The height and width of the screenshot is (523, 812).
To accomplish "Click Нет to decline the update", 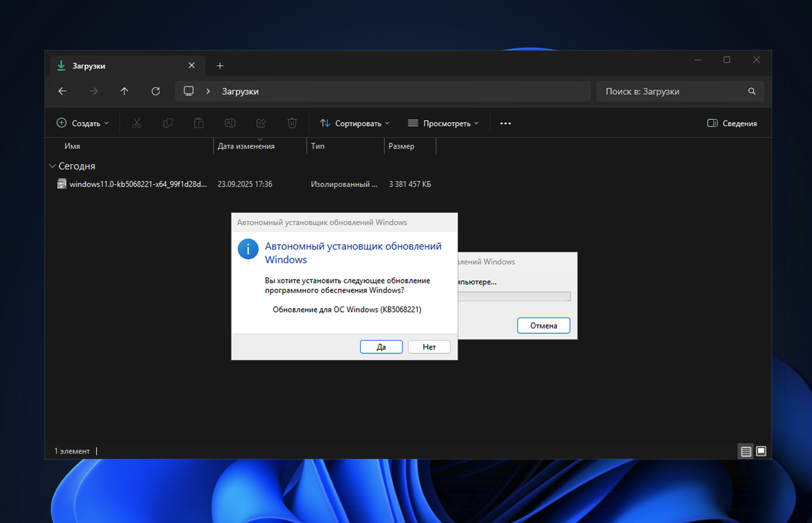I will [x=429, y=347].
